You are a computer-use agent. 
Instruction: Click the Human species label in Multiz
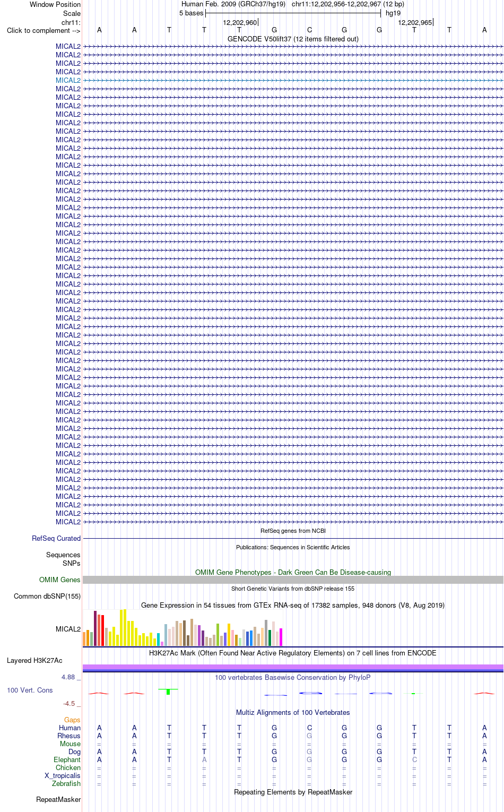pyautogui.click(x=69, y=728)
